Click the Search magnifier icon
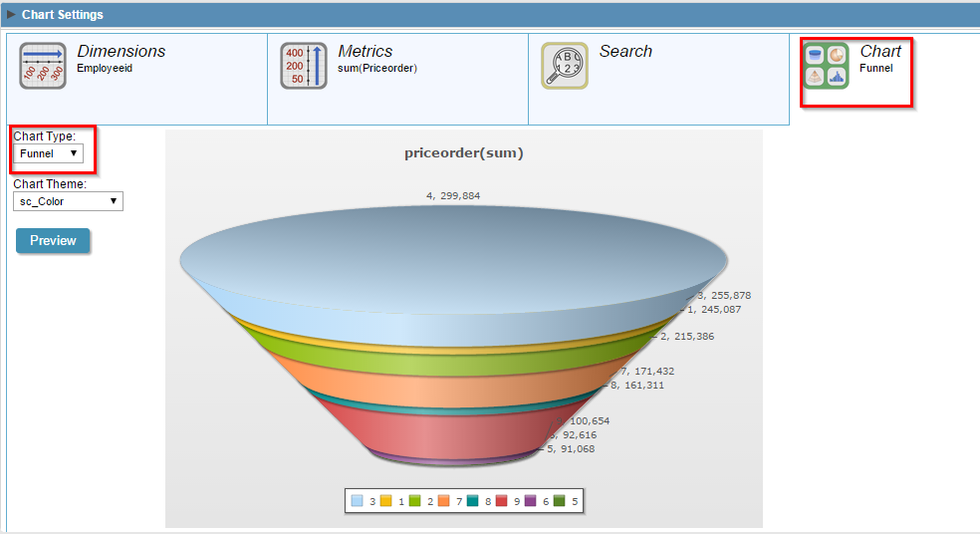This screenshot has height=534, width=980. [565, 66]
